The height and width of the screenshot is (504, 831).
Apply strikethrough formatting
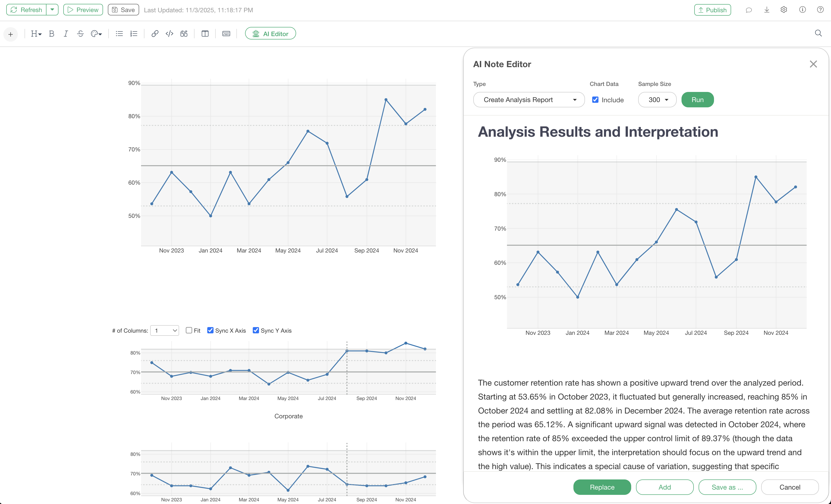pyautogui.click(x=80, y=34)
